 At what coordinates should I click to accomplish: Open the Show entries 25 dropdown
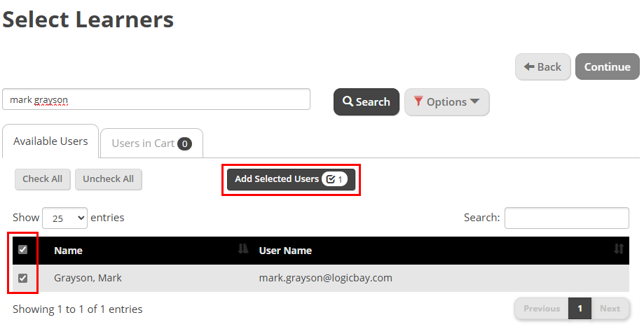click(x=65, y=218)
